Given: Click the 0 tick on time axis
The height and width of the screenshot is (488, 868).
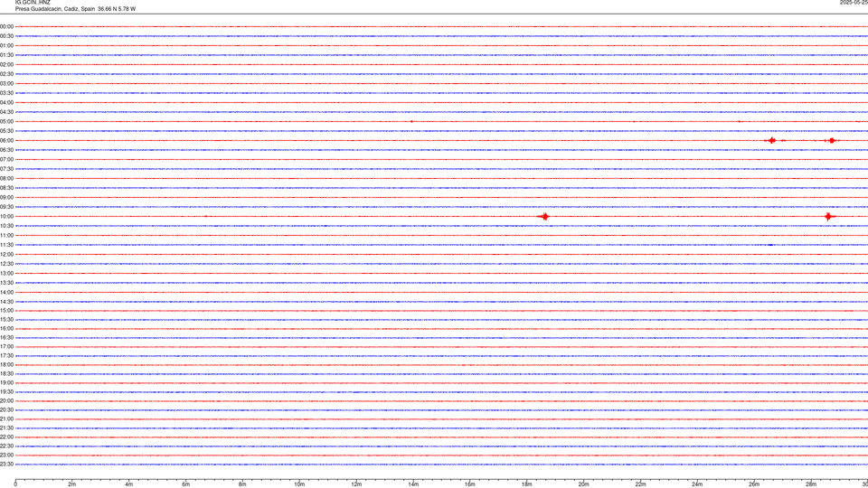Looking at the screenshot, I should point(15,484).
